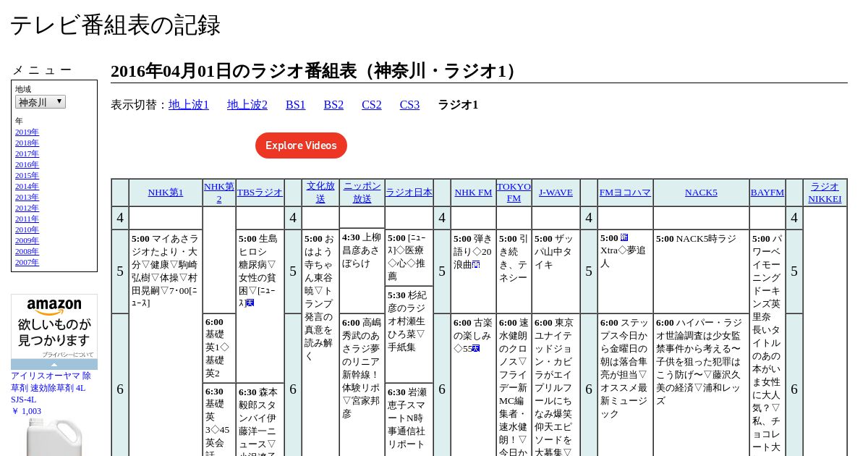Viewport: 868px width, 456px height.
Task: Click the 6:30 森本毅郎スタンバイ program cell
Action: [x=260, y=420]
